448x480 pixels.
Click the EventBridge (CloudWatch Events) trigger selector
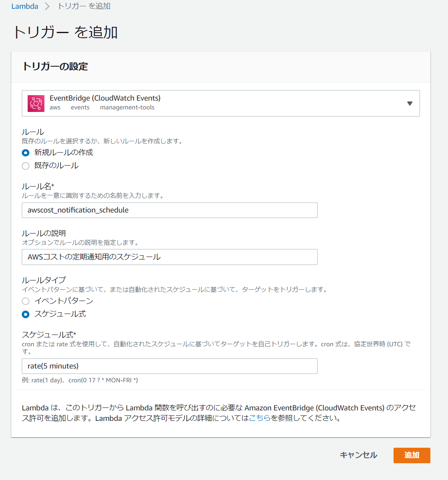tap(220, 104)
